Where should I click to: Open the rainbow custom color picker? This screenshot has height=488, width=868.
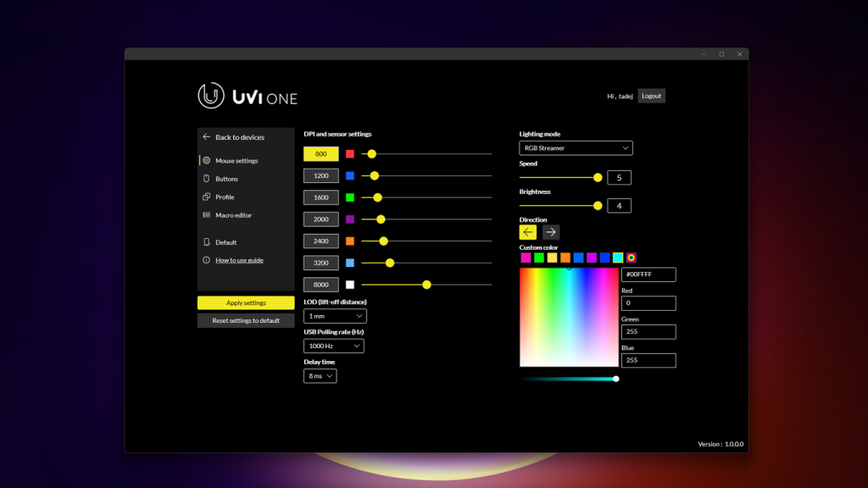[631, 258]
